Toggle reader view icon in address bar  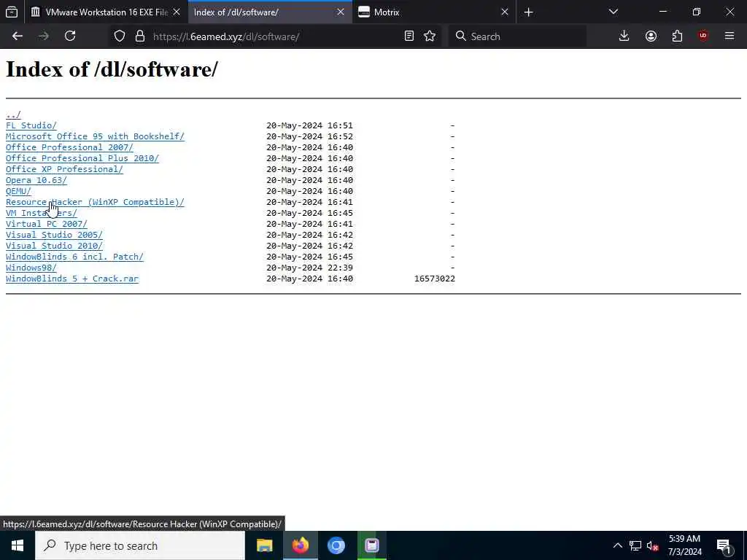coord(409,36)
